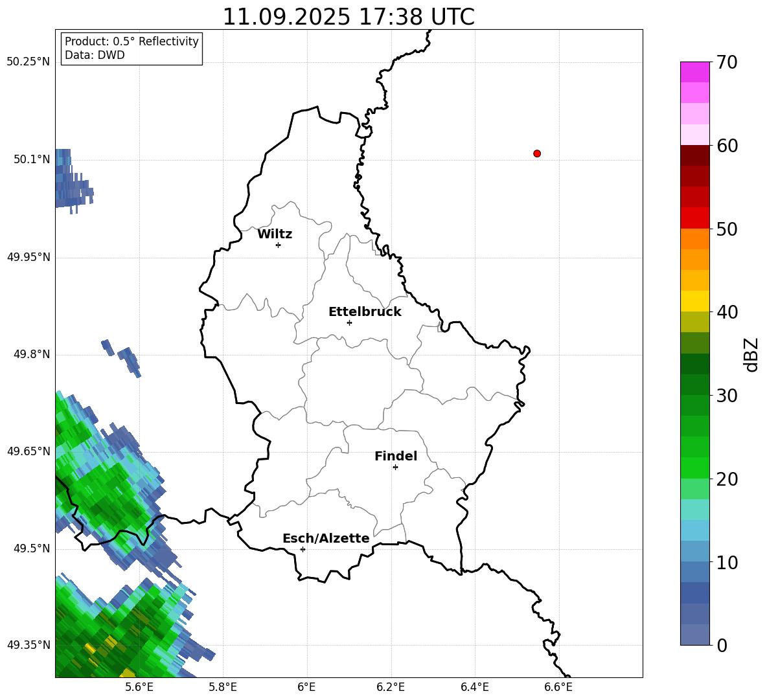Click the 50.1°N latitude label
Screen dimensions: 767x700
31,159
